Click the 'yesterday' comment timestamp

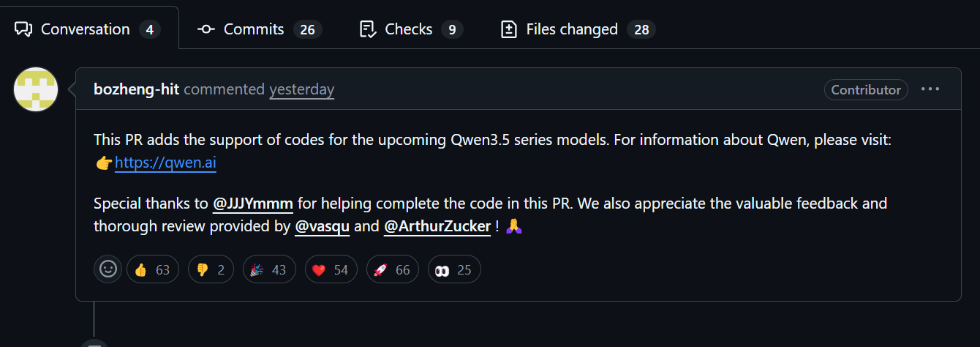pos(301,89)
